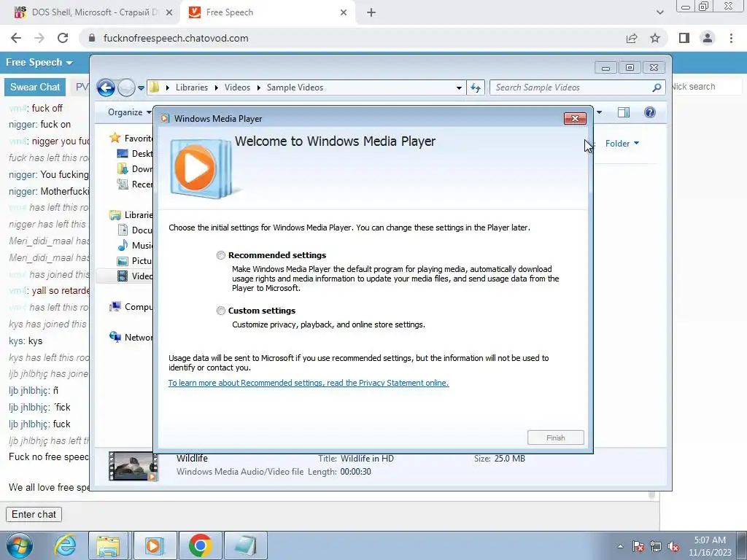Select Videos library in navigation pane

pyautogui.click(x=135, y=276)
